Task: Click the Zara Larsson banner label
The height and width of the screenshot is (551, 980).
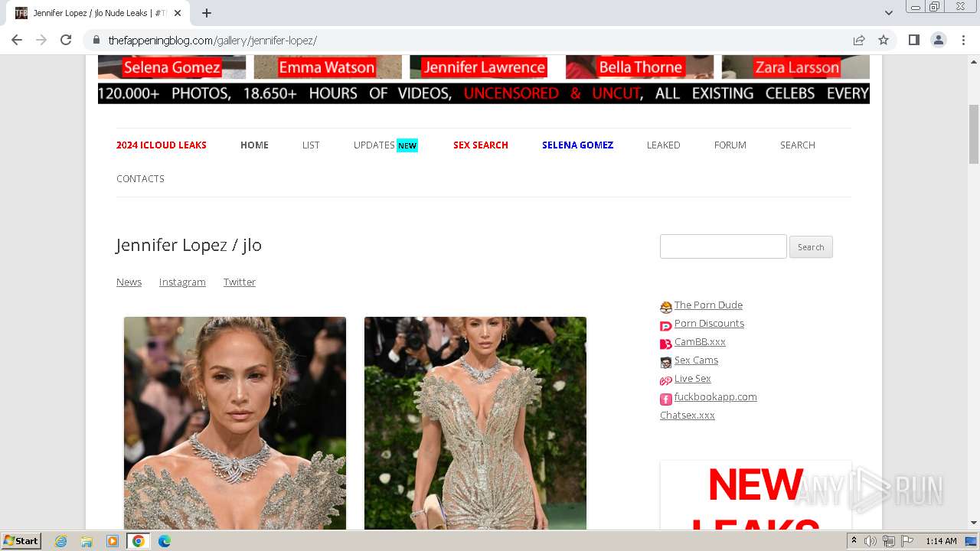Action: tap(795, 67)
